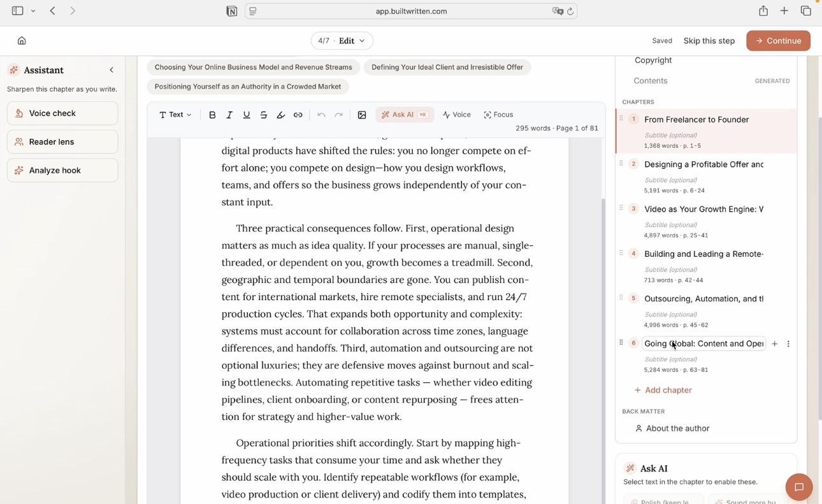The width and height of the screenshot is (822, 504).
Task: Open chapter Outsourcing, Automation
Action: [x=703, y=299]
